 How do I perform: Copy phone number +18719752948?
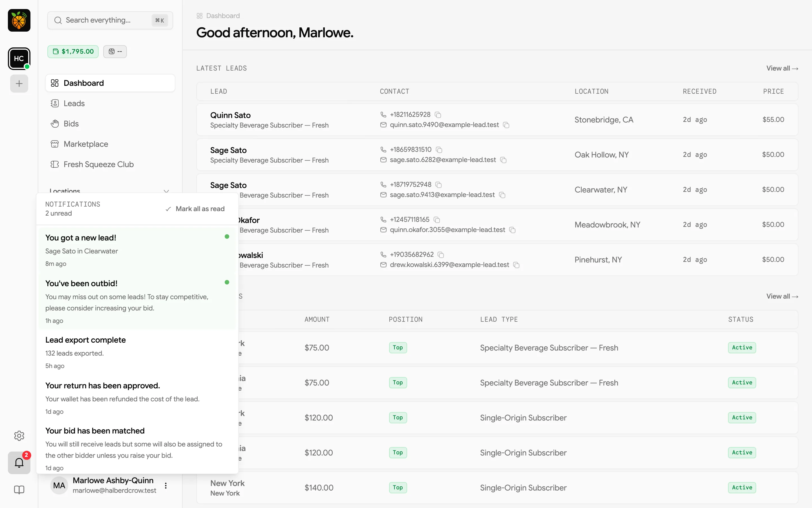[438, 185]
